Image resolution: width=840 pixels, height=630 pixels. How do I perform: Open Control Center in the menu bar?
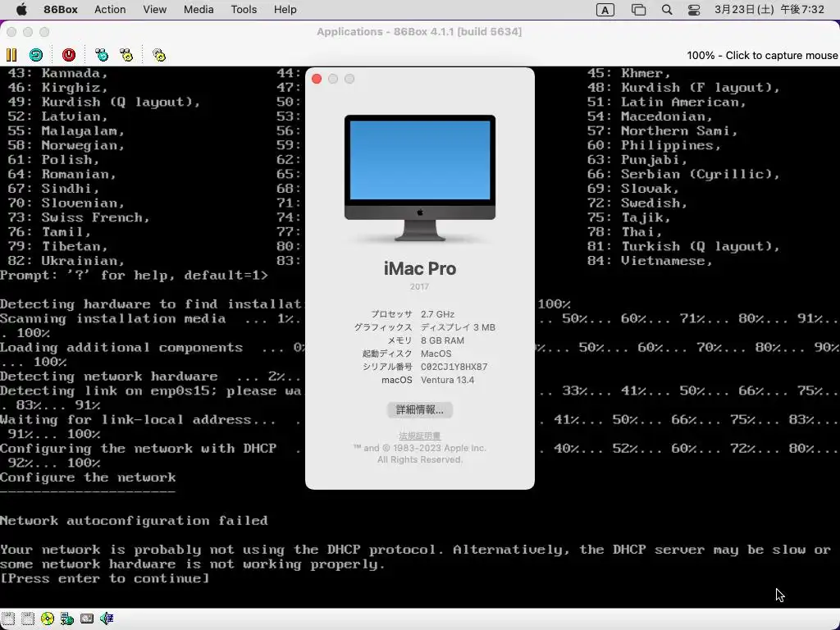click(694, 9)
